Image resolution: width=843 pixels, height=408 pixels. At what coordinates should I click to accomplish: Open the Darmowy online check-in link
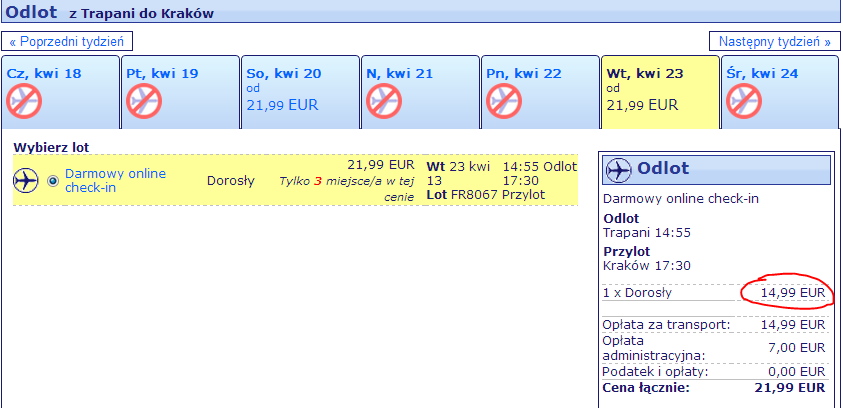[116, 181]
